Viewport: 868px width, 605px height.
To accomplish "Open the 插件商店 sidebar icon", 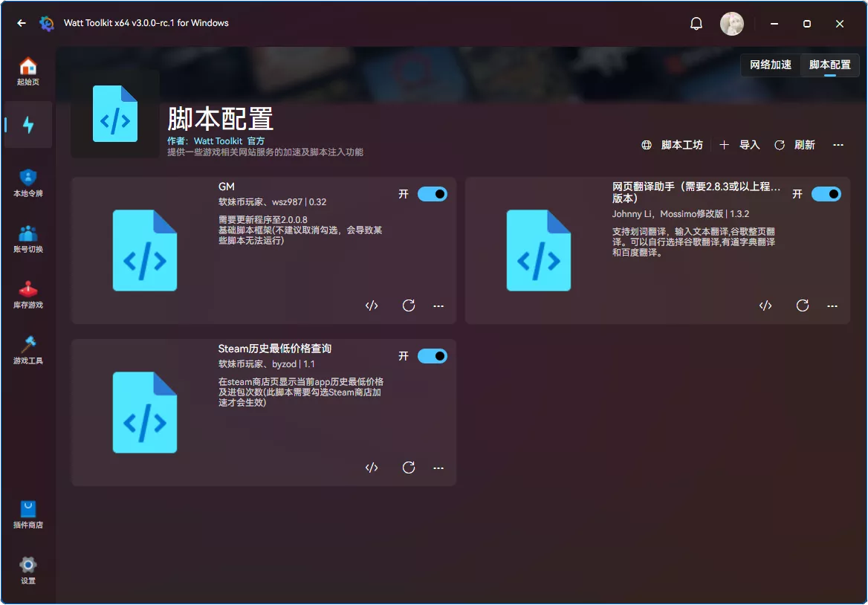I will coord(27,511).
